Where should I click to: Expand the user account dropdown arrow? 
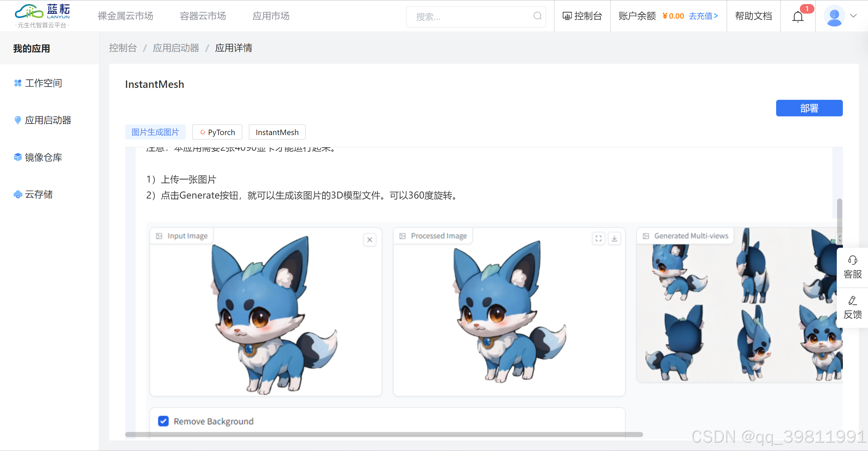point(853,16)
